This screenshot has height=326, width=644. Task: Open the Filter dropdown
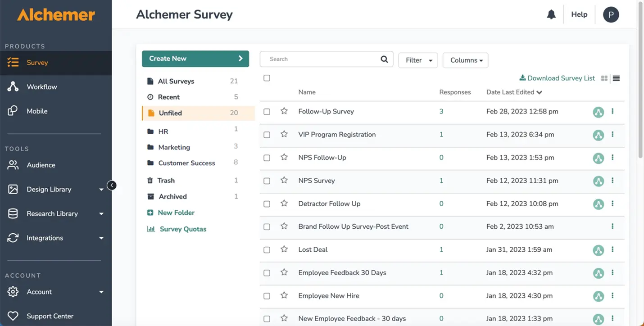click(417, 60)
